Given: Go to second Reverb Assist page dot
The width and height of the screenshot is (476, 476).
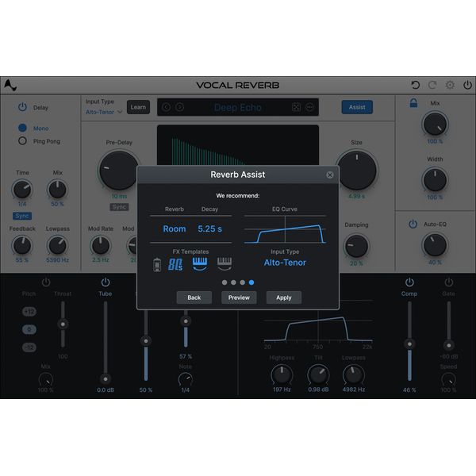Looking at the screenshot, I should point(233,282).
